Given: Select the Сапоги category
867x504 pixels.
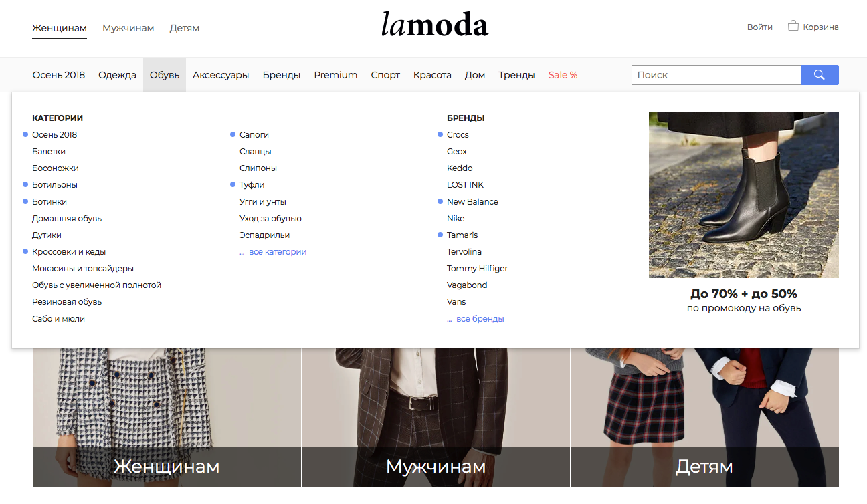Looking at the screenshot, I should pyautogui.click(x=254, y=135).
